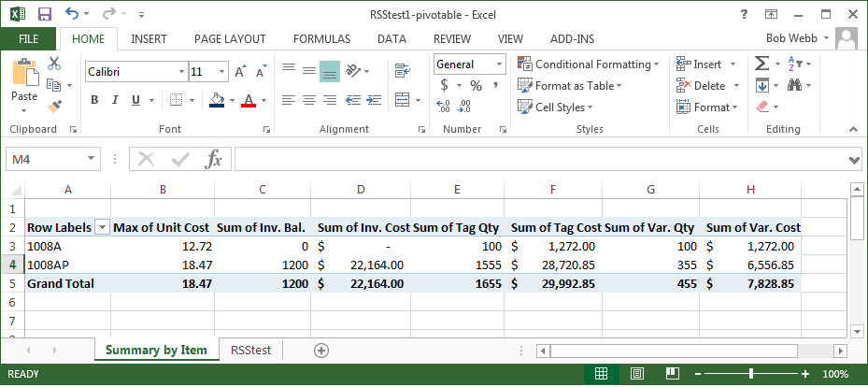868x387 pixels.
Task: Click the Redo arrow icon
Action: pos(109,13)
